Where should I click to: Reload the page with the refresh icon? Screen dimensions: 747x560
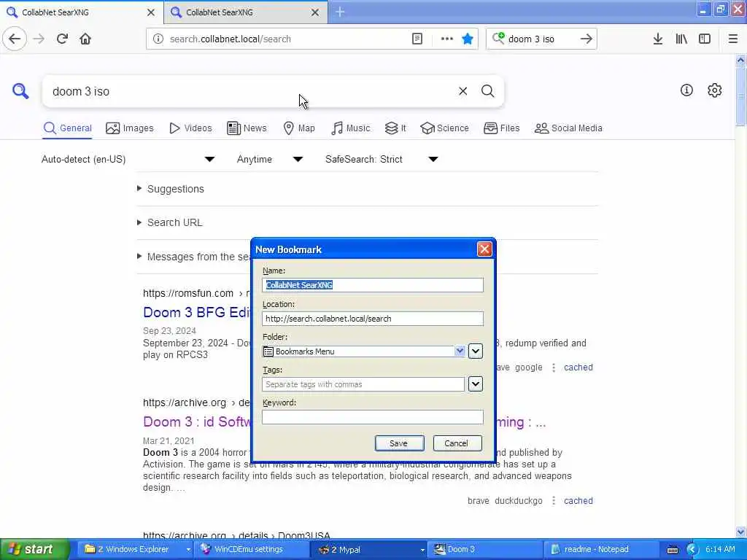click(62, 39)
